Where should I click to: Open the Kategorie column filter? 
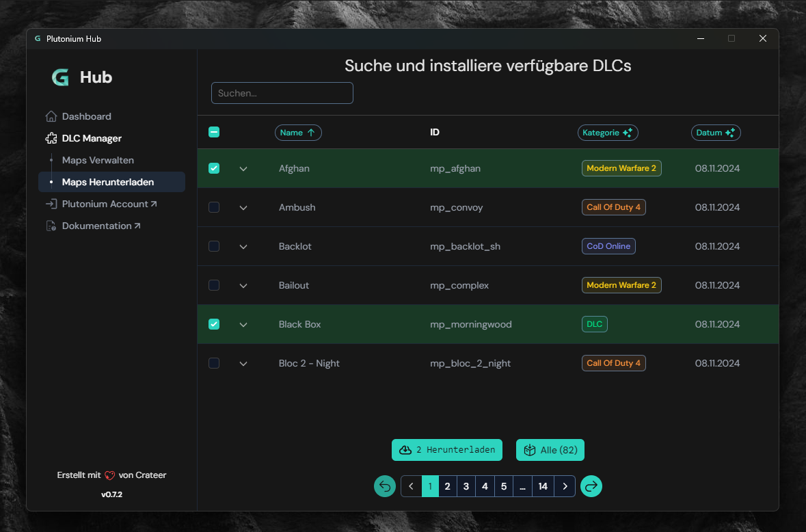click(x=608, y=133)
